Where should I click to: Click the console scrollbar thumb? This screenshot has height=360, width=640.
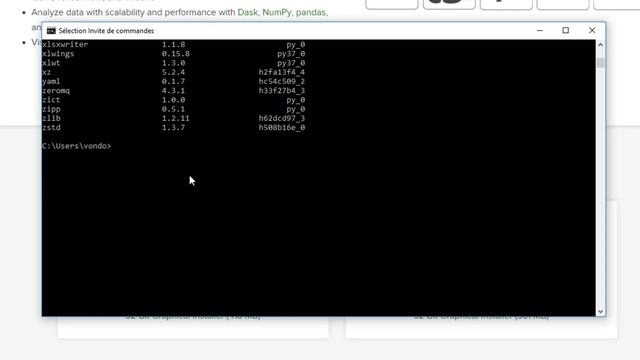point(600,62)
